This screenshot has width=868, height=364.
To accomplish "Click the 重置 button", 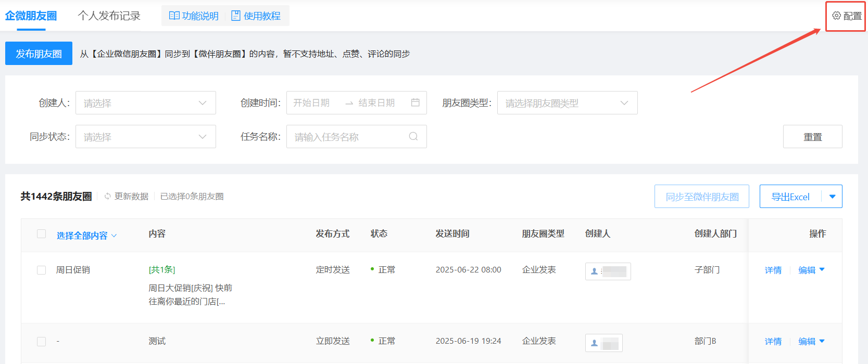I will [x=813, y=136].
